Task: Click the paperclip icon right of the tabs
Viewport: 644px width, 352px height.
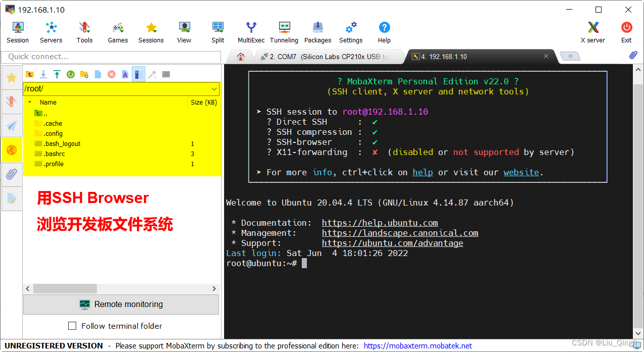Action: click(633, 56)
